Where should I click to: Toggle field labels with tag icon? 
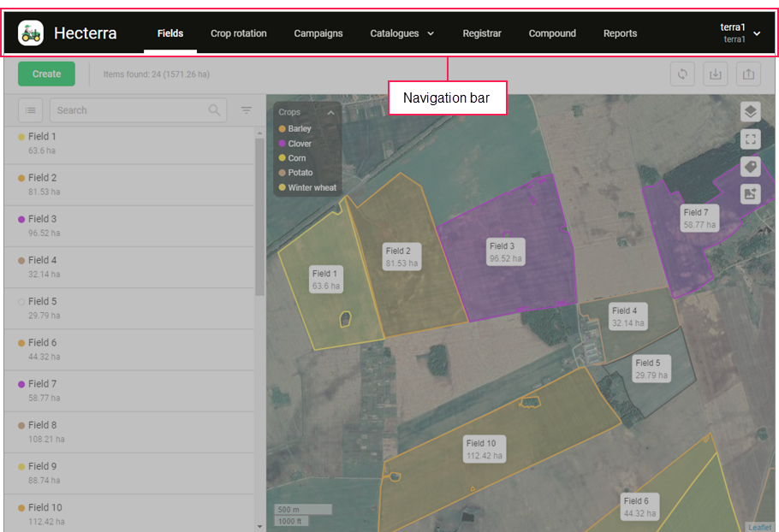tap(750, 167)
